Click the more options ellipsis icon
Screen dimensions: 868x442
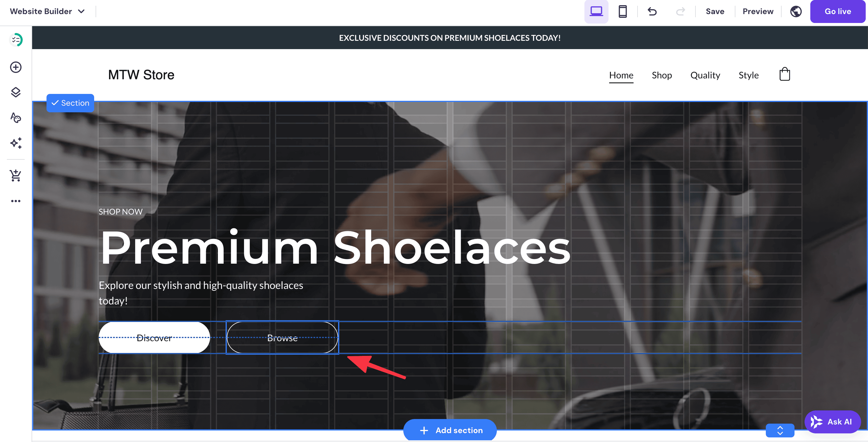15,200
